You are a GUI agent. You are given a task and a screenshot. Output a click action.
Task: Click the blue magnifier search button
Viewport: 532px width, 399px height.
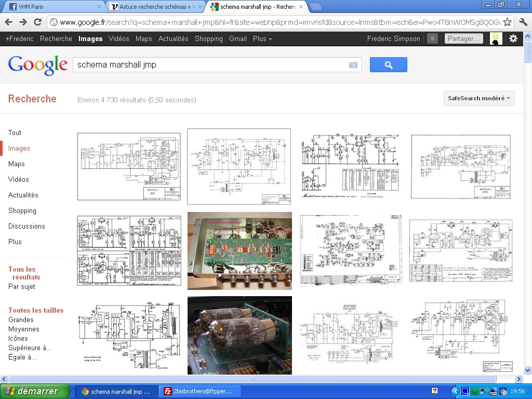click(x=388, y=65)
